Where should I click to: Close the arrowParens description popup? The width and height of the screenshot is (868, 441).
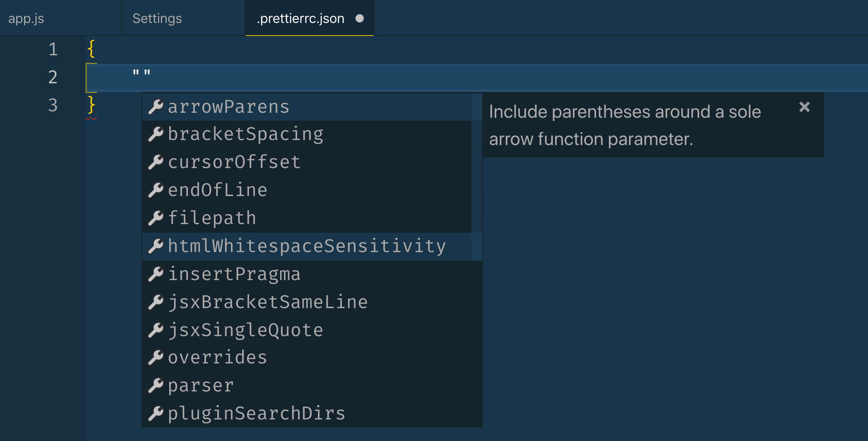pos(804,107)
